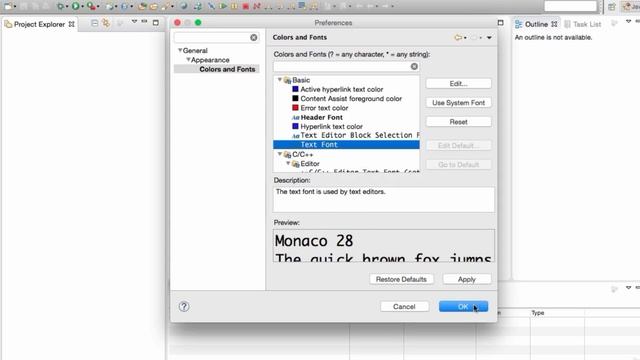Collapse the Basic category
This screenshot has width=640, height=360.
(280, 80)
